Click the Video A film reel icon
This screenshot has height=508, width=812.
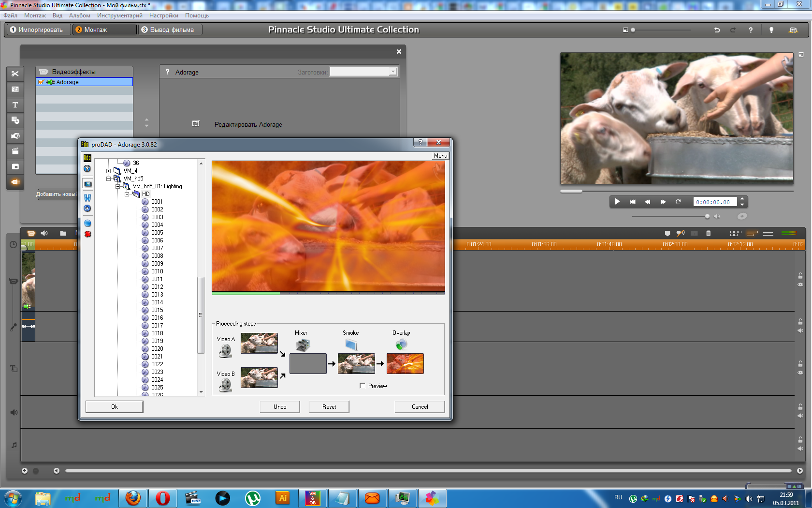coord(225,351)
